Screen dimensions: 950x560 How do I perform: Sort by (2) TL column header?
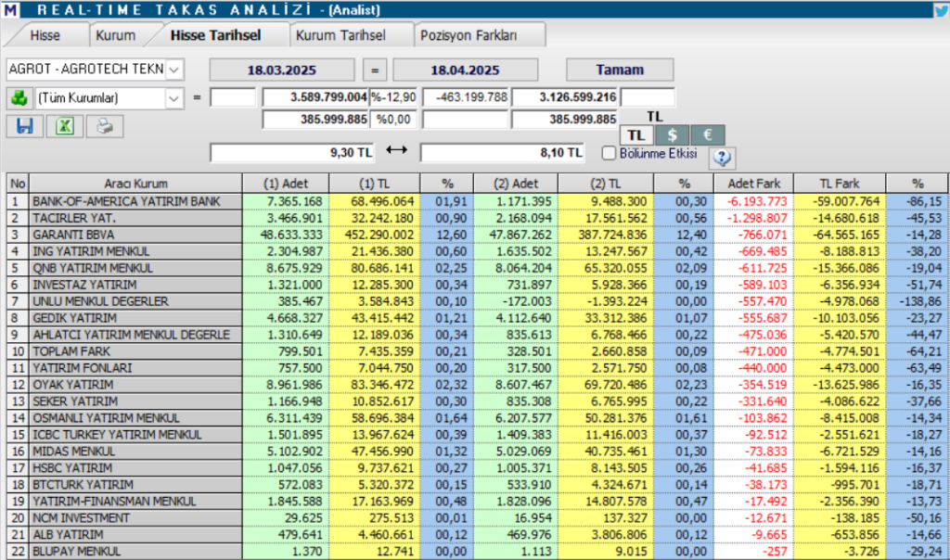coord(605,184)
